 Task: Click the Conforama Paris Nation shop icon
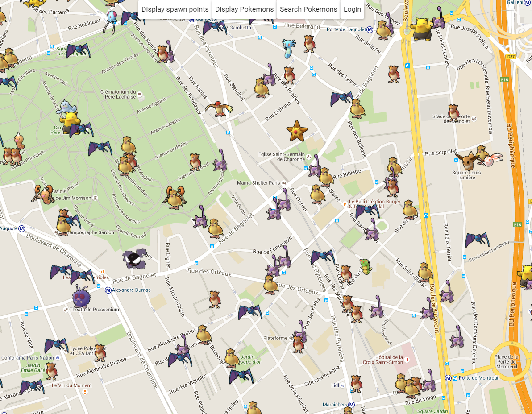pos(58,358)
